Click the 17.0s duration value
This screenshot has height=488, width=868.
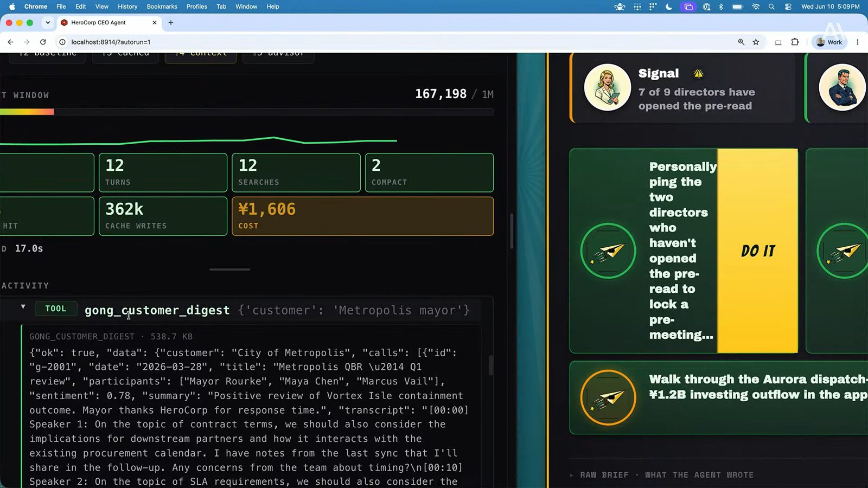29,248
